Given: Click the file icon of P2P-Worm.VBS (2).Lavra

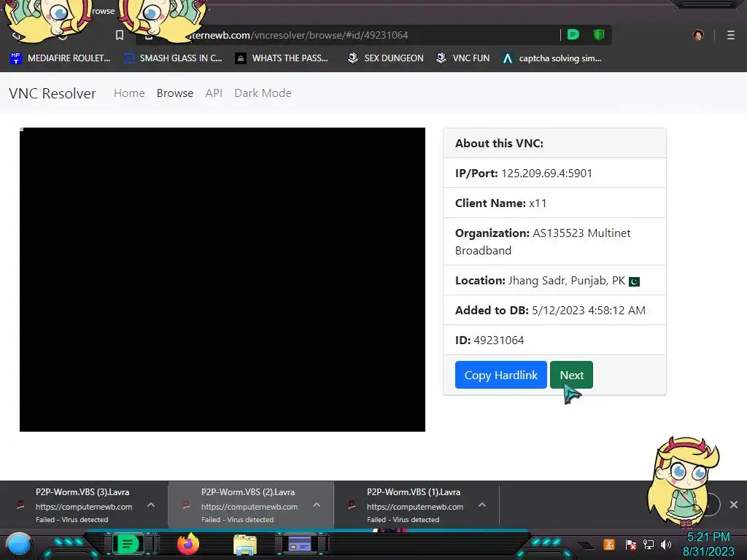Looking at the screenshot, I should [186, 505].
